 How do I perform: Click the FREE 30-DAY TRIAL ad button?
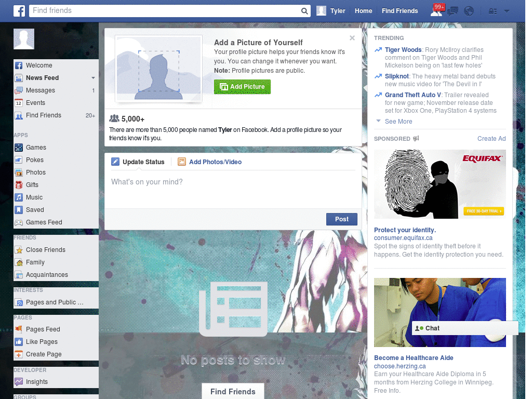pyautogui.click(x=484, y=211)
